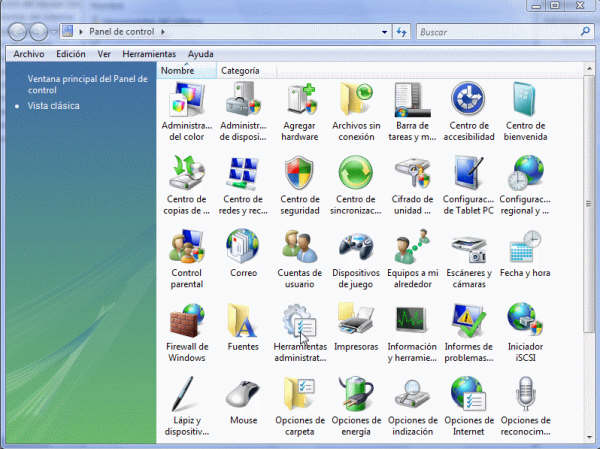
Task: Expand address bar history dropdown
Action: (385, 32)
